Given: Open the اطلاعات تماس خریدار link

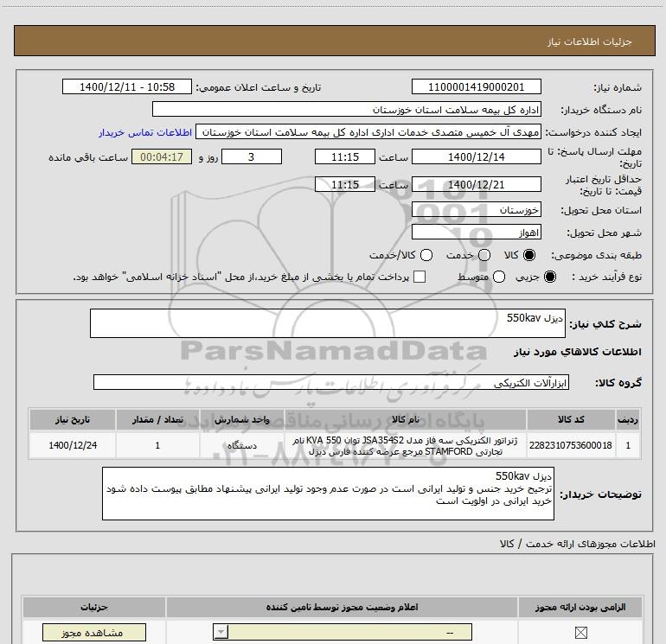Looking at the screenshot, I should 145,132.
